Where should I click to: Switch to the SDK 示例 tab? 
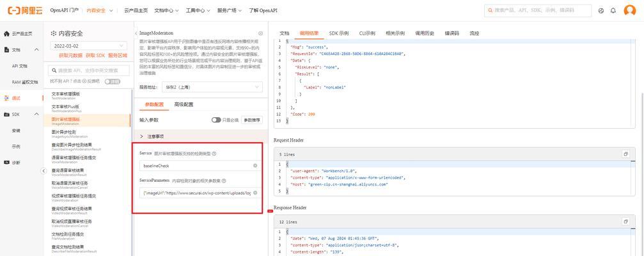point(339,33)
